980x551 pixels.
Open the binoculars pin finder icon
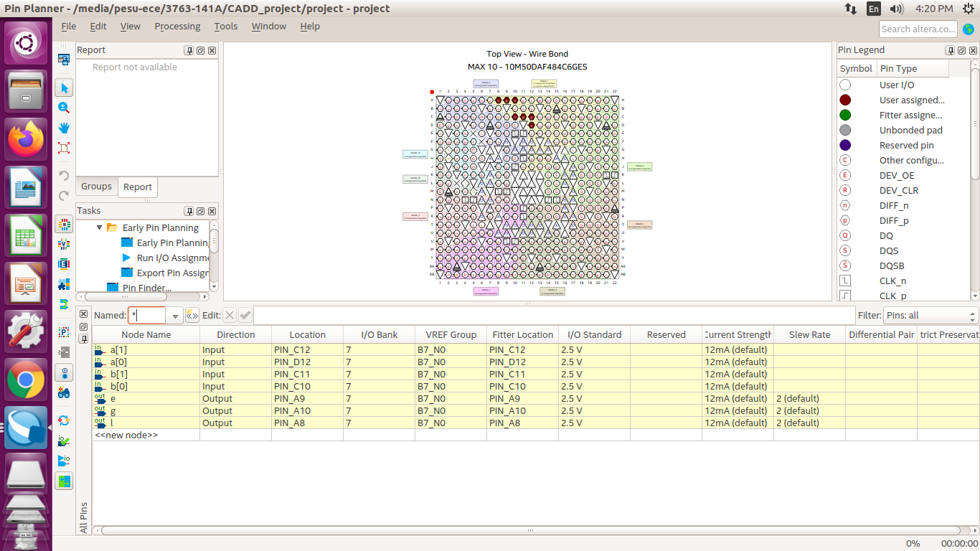(x=64, y=392)
